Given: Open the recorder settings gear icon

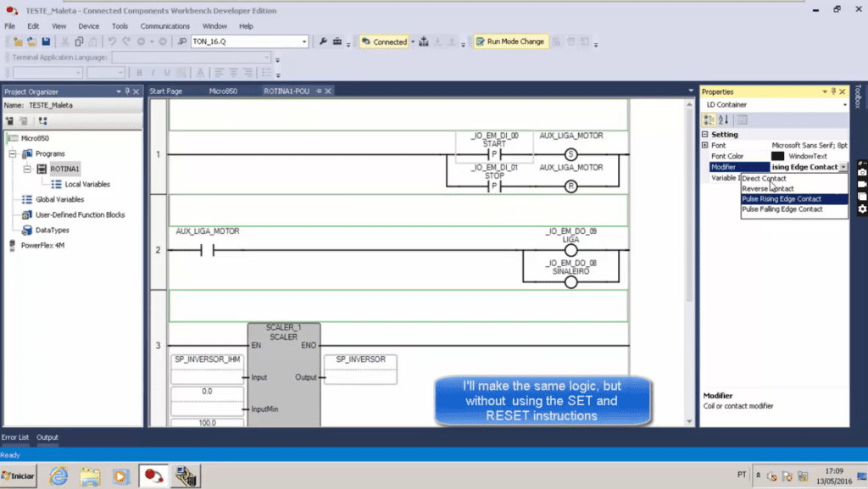Looking at the screenshot, I should click(862, 208).
